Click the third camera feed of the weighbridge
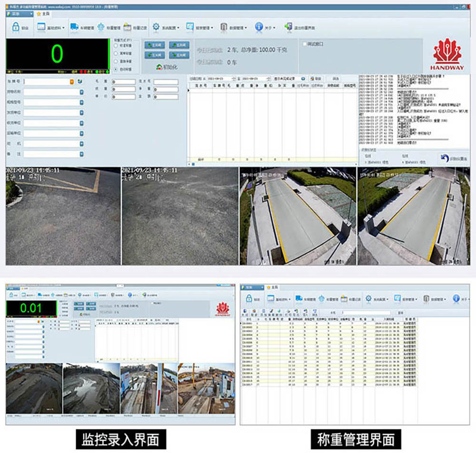The width and height of the screenshot is (476, 453). click(x=297, y=217)
